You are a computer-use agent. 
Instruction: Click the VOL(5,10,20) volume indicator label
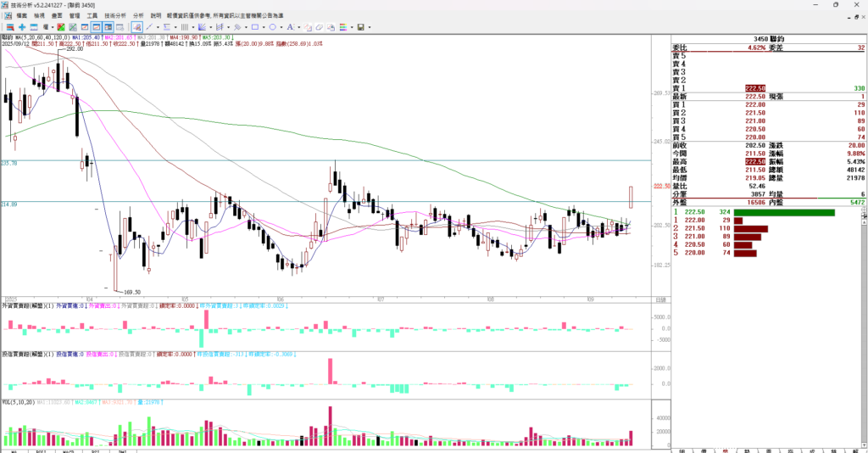pos(18,402)
